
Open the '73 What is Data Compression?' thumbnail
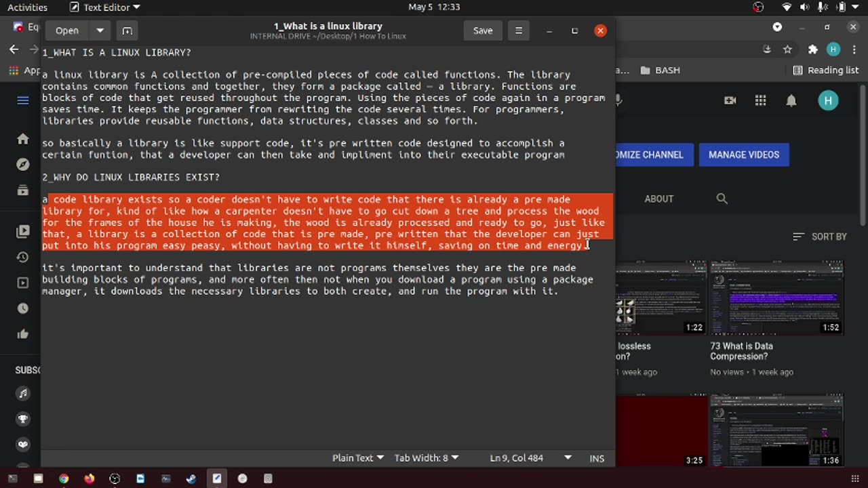tap(775, 297)
